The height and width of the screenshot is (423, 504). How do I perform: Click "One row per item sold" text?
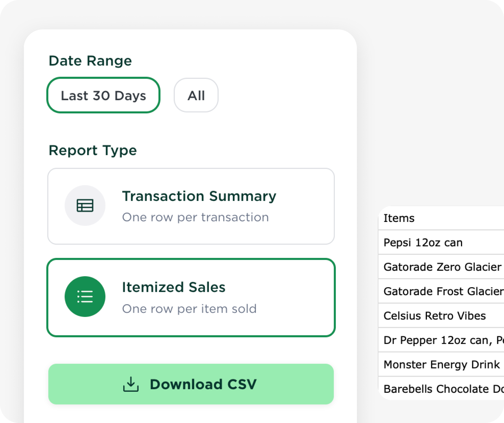[x=189, y=309]
